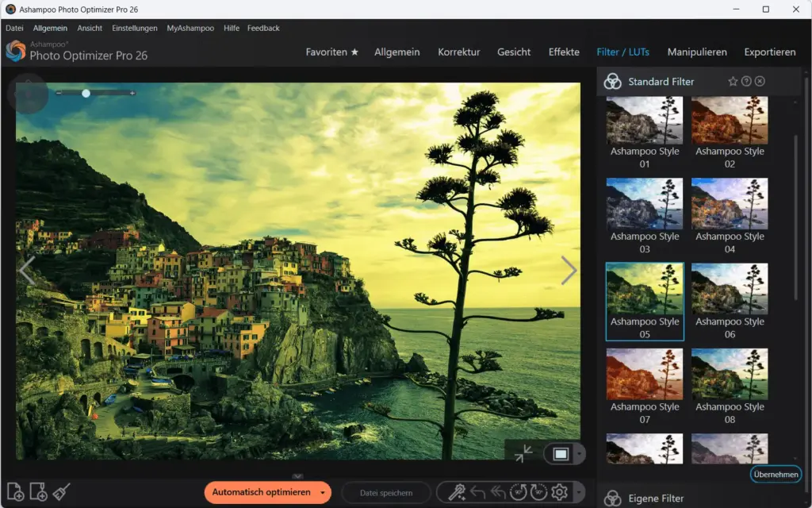Open the Hilfe menu
Viewport: 812px width, 508px height.
pyautogui.click(x=231, y=27)
